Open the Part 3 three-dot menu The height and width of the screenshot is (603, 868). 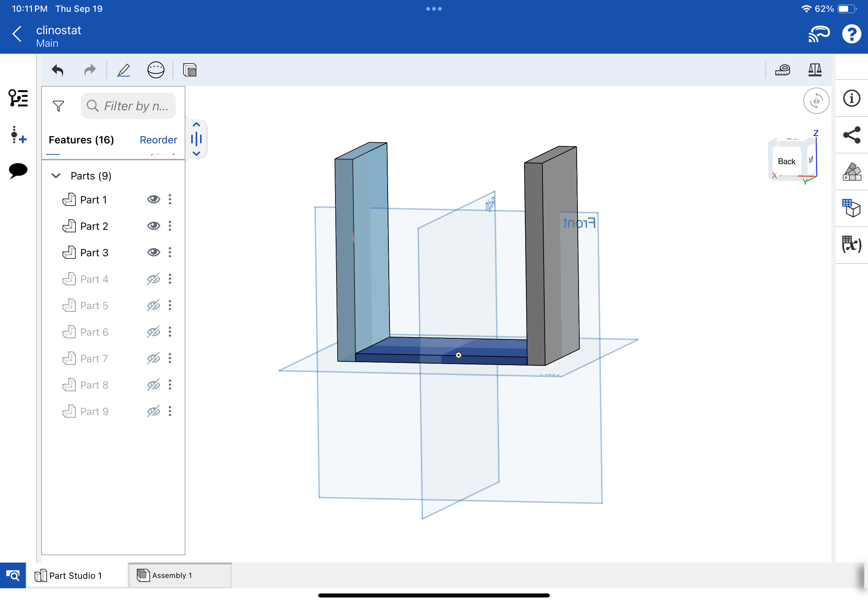click(x=170, y=252)
